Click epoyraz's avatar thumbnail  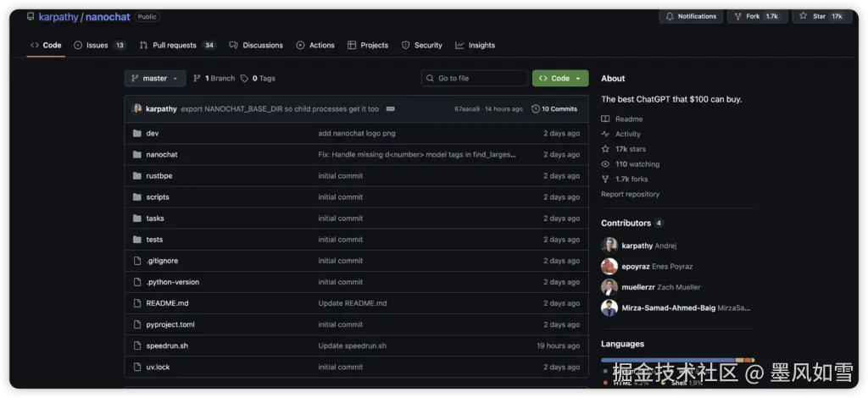point(609,267)
